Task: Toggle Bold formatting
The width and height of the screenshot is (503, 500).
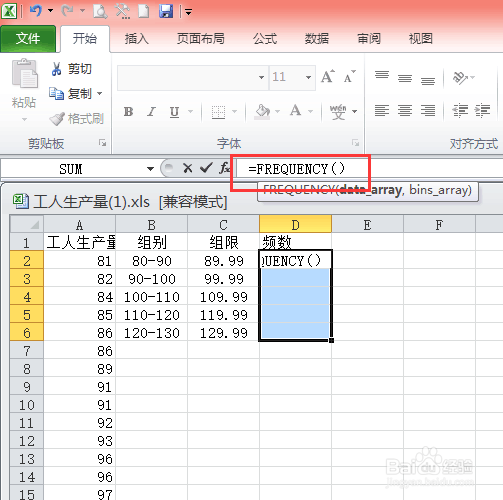Action: [x=128, y=111]
